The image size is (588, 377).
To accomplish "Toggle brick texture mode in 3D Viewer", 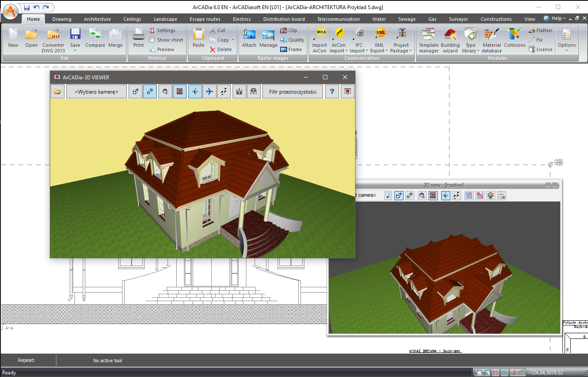I will coord(180,91).
